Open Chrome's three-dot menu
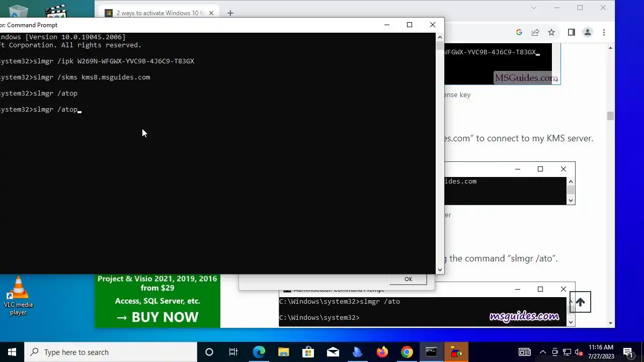This screenshot has height=362, width=644. (604, 32)
